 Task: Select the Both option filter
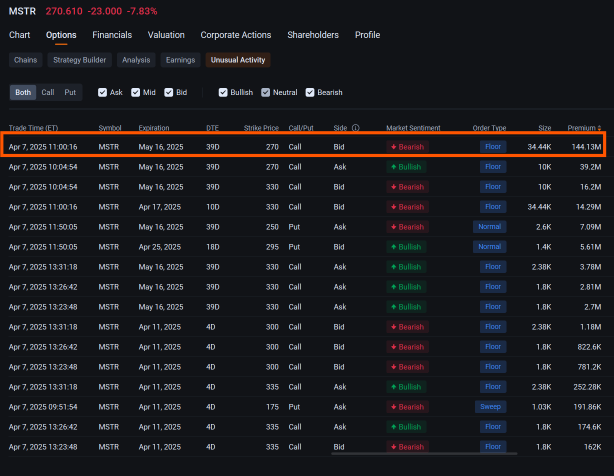23,92
